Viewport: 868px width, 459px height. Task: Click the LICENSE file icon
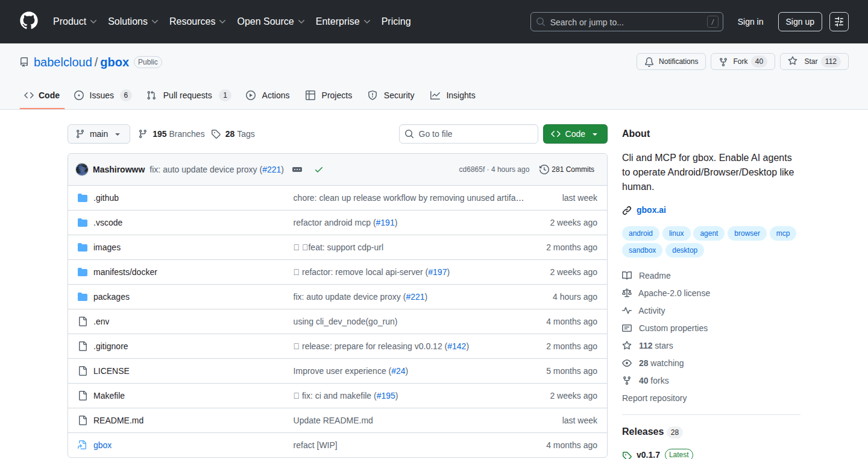tap(83, 371)
